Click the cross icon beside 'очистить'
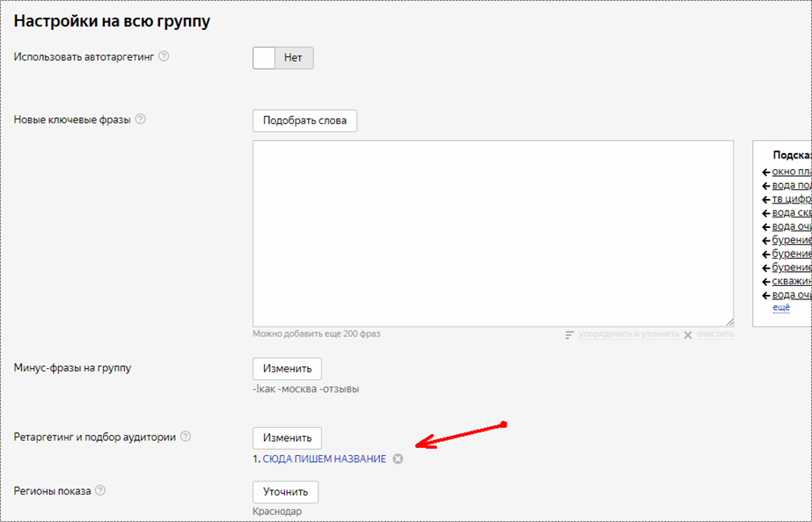The image size is (812, 522). point(688,335)
